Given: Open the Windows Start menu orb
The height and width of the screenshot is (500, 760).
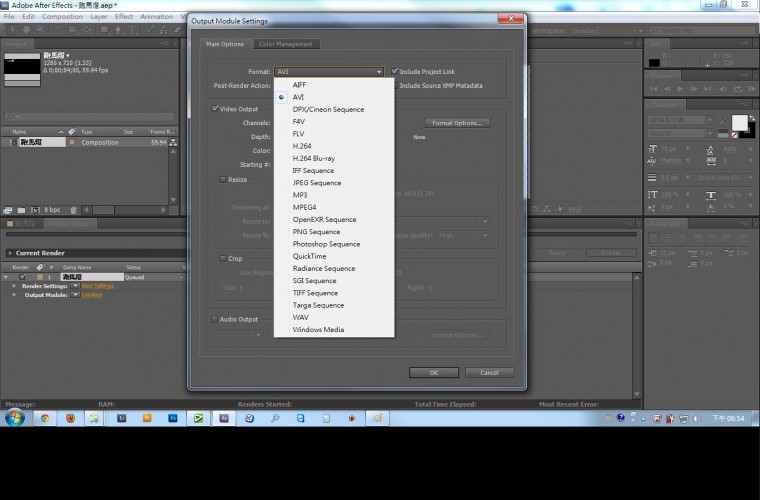Looking at the screenshot, I should coord(14,418).
